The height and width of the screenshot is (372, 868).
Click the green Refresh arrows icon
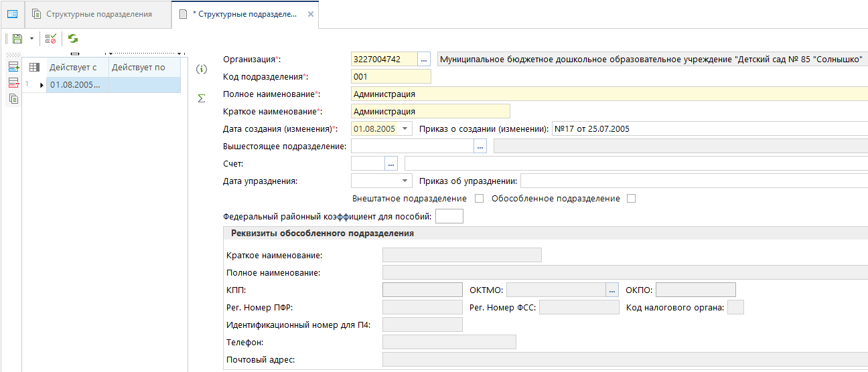[73, 39]
